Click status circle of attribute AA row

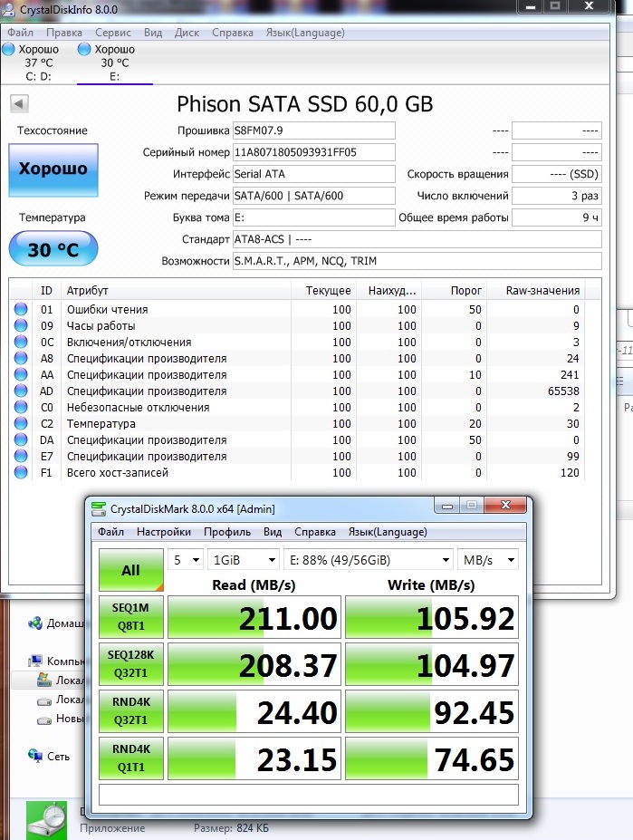[x=21, y=374]
